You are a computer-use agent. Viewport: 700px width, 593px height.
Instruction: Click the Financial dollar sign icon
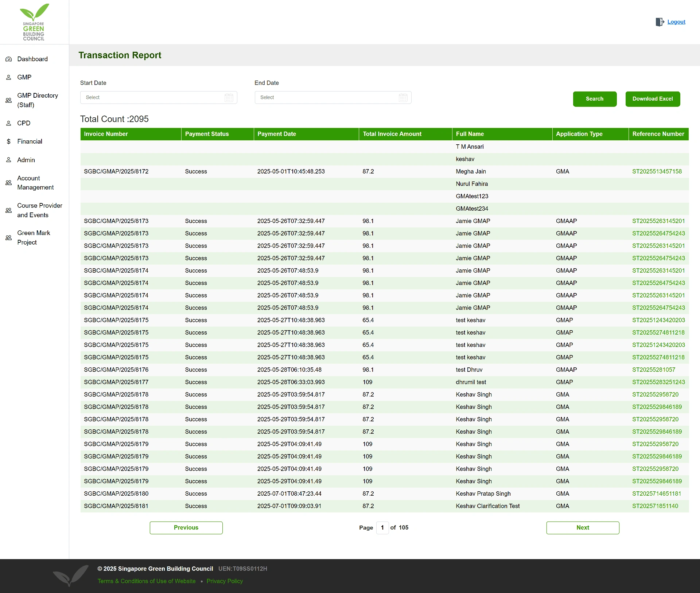pyautogui.click(x=9, y=141)
